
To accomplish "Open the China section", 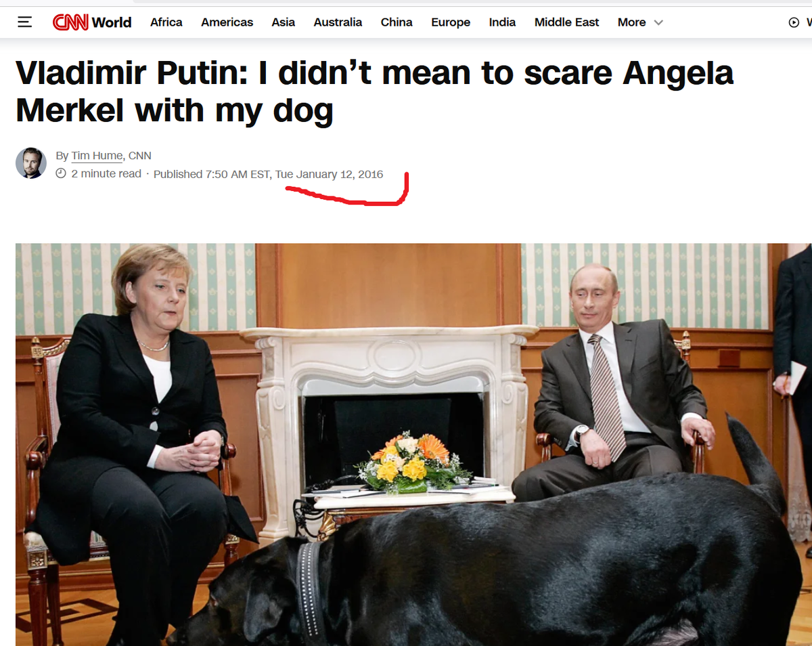I will tap(397, 22).
